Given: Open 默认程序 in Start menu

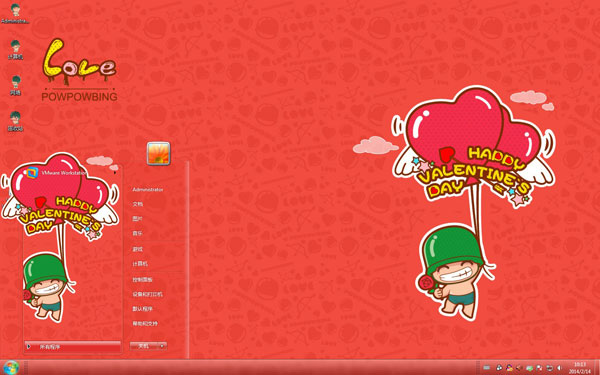Looking at the screenshot, I should click(142, 309).
